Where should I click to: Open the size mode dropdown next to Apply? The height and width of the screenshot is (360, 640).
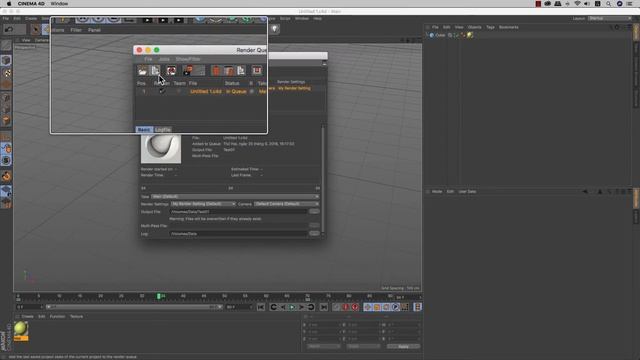click(x=363, y=347)
